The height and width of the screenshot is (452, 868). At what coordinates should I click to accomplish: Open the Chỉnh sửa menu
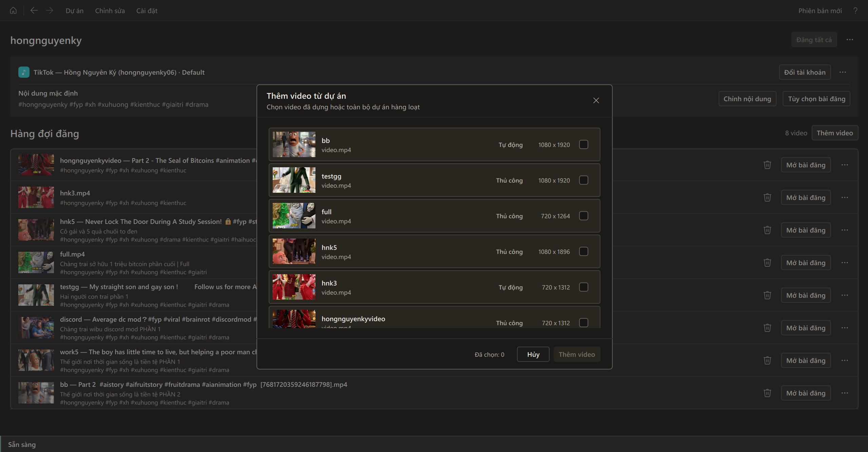tap(110, 11)
